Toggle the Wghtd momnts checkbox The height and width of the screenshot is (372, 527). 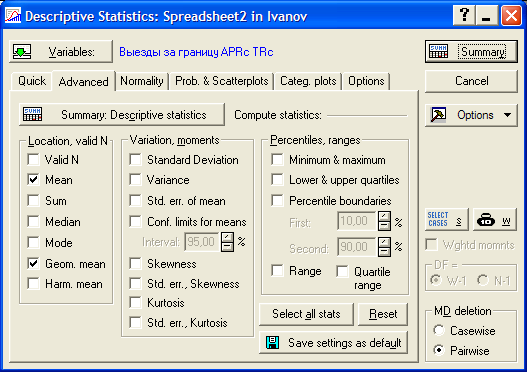pos(432,245)
